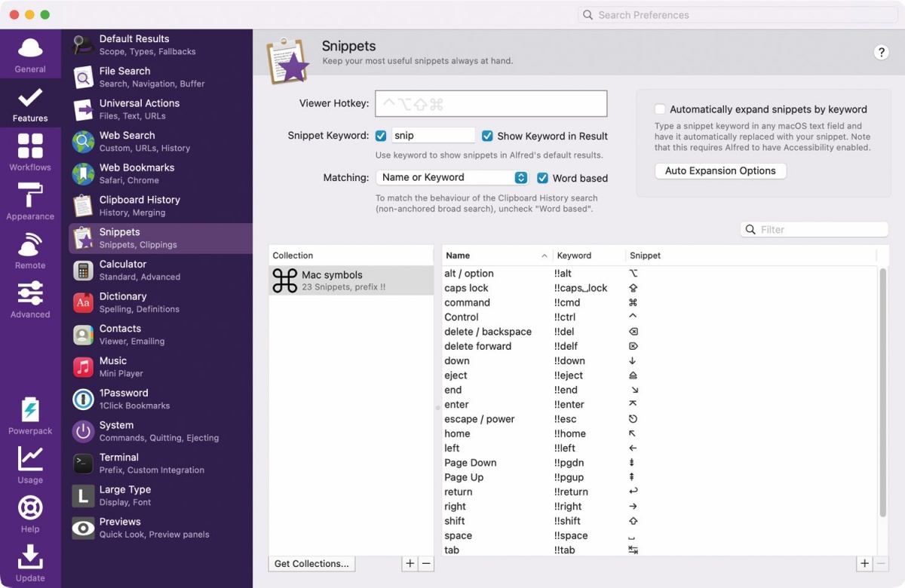Viewport: 905px width, 588px height.
Task: Toggle the Snippet Keyword checkbox
Action: (x=381, y=136)
